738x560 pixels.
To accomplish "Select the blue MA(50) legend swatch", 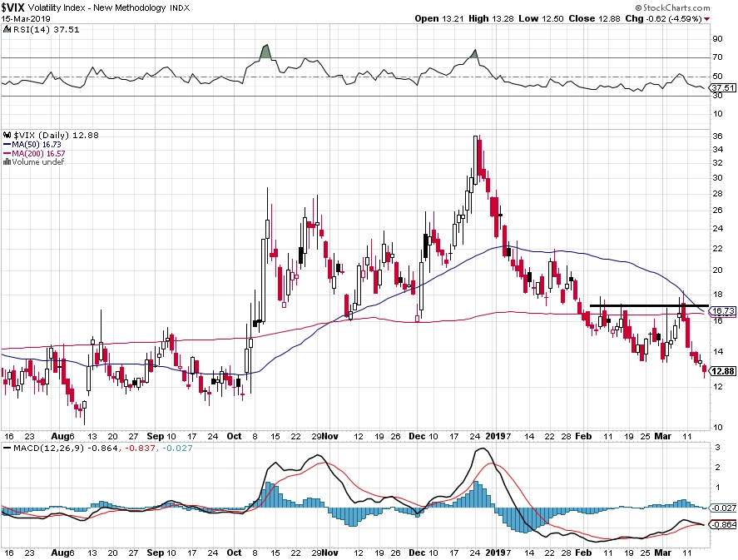I will (7, 145).
